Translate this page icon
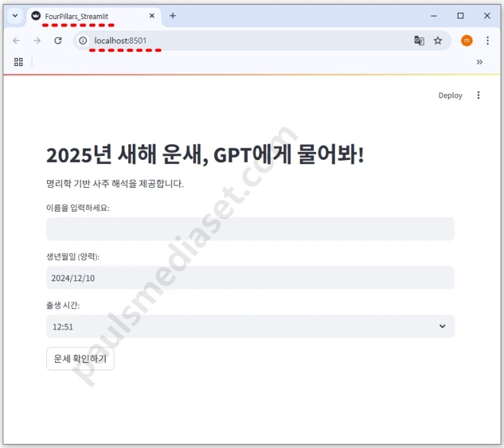This screenshot has height=448, width=504. pyautogui.click(x=419, y=40)
